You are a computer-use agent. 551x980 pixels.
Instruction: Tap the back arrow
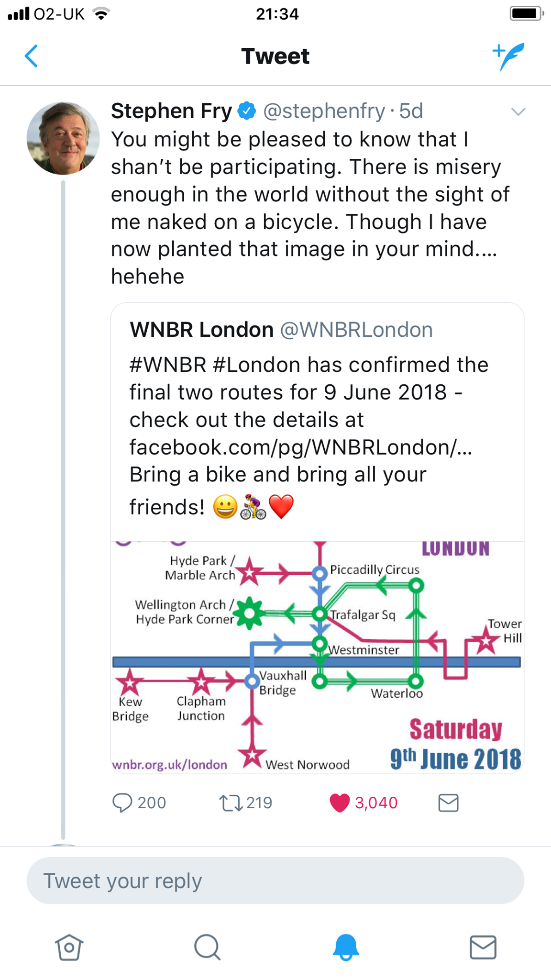[32, 56]
